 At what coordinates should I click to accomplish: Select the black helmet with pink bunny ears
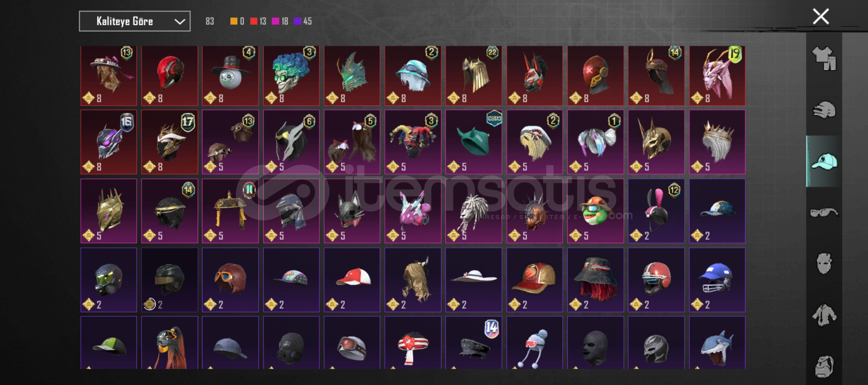(x=656, y=211)
